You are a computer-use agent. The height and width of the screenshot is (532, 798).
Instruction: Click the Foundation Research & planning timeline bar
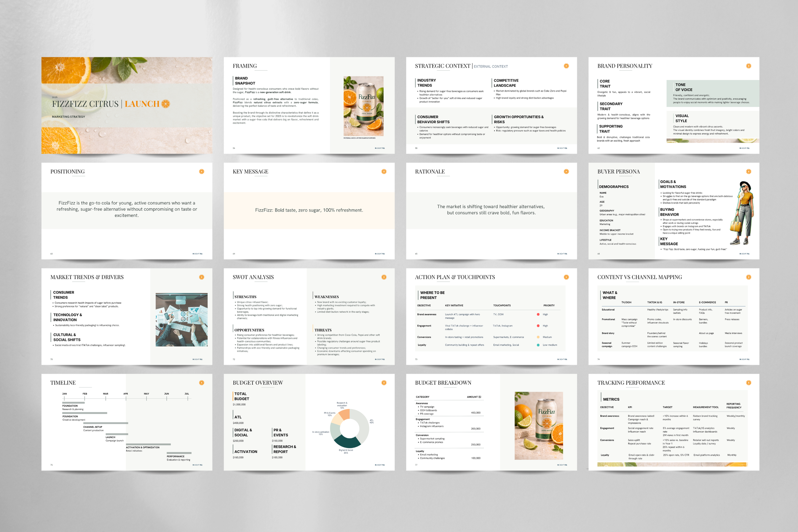tap(73, 403)
